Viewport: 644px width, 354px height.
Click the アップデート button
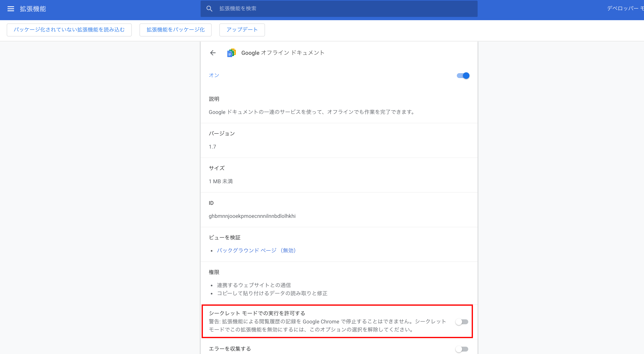[x=242, y=30]
